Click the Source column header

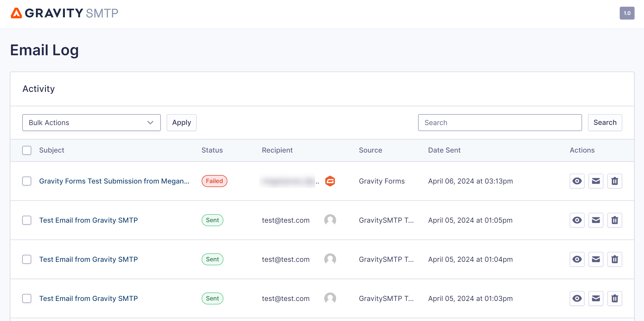pos(371,150)
